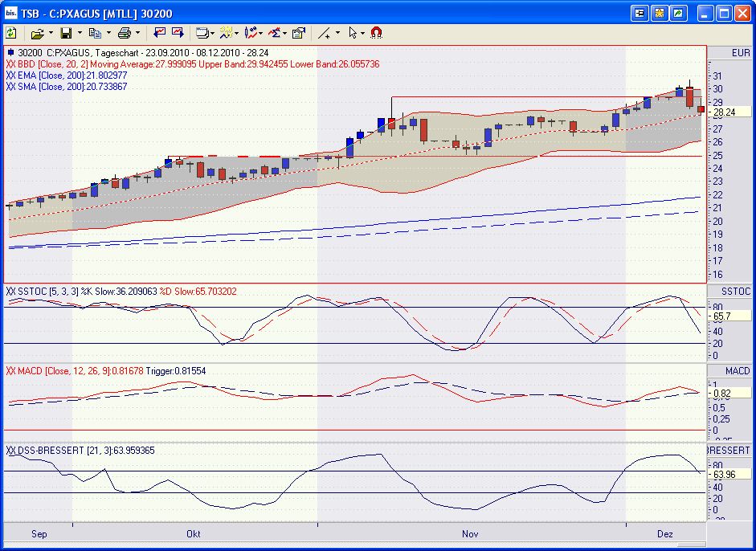Click the copy documents icon
The height and width of the screenshot is (551, 756).
pos(95,33)
